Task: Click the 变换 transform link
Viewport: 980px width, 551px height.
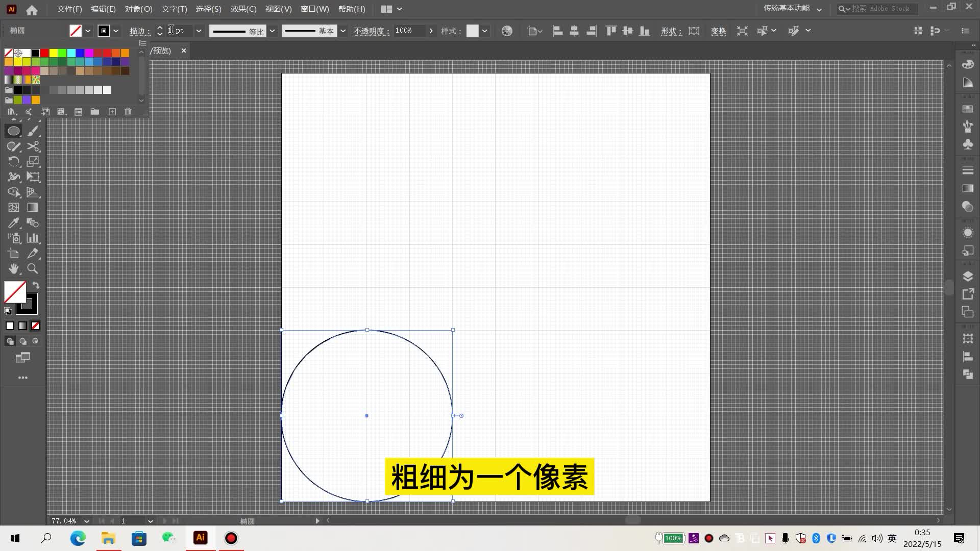Action: coord(718,31)
